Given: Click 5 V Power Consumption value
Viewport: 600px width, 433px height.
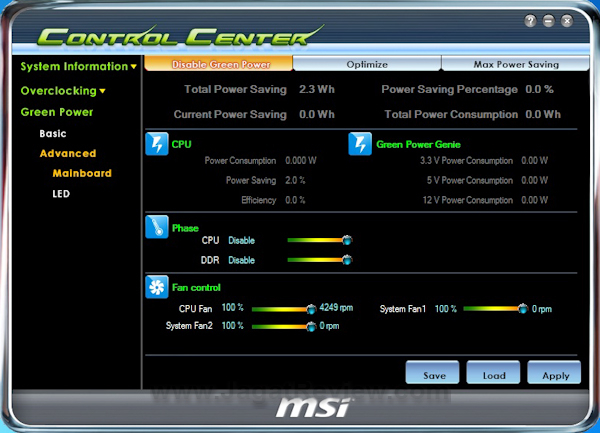Looking at the screenshot, I should (535, 181).
